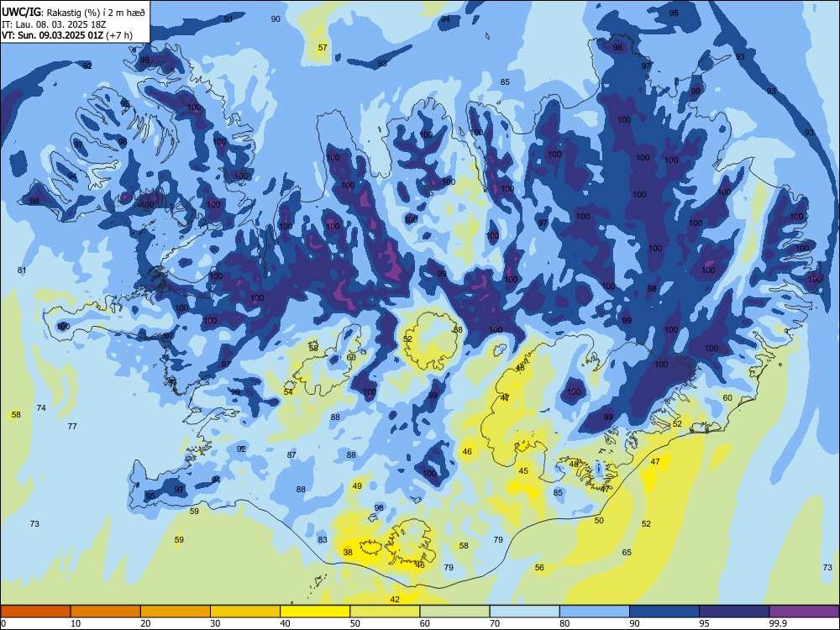Click the '80' legend tick label
This screenshot has width=840, height=630.
click(564, 623)
